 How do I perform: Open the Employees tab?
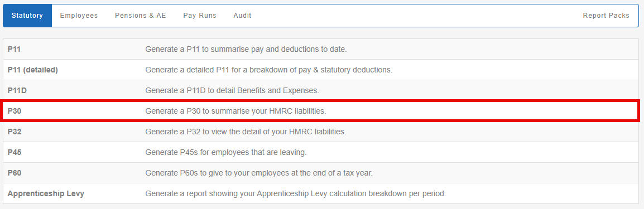79,16
